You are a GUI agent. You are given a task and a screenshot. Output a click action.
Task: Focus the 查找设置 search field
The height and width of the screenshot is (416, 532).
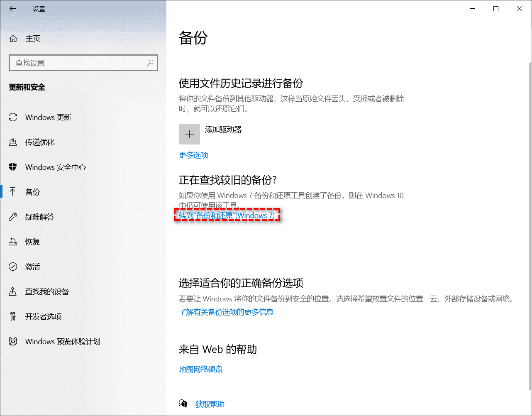tap(79, 63)
